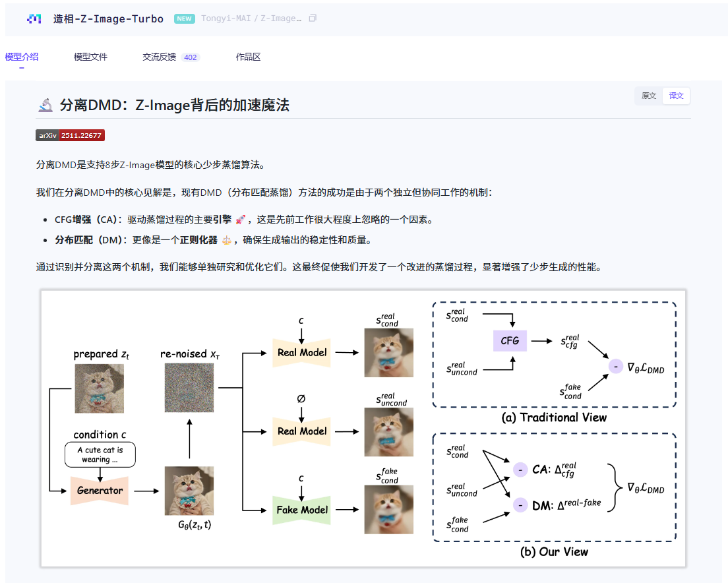Click the purple CFG box in Traditional View
This screenshot has height=583, width=728.
pyautogui.click(x=510, y=341)
